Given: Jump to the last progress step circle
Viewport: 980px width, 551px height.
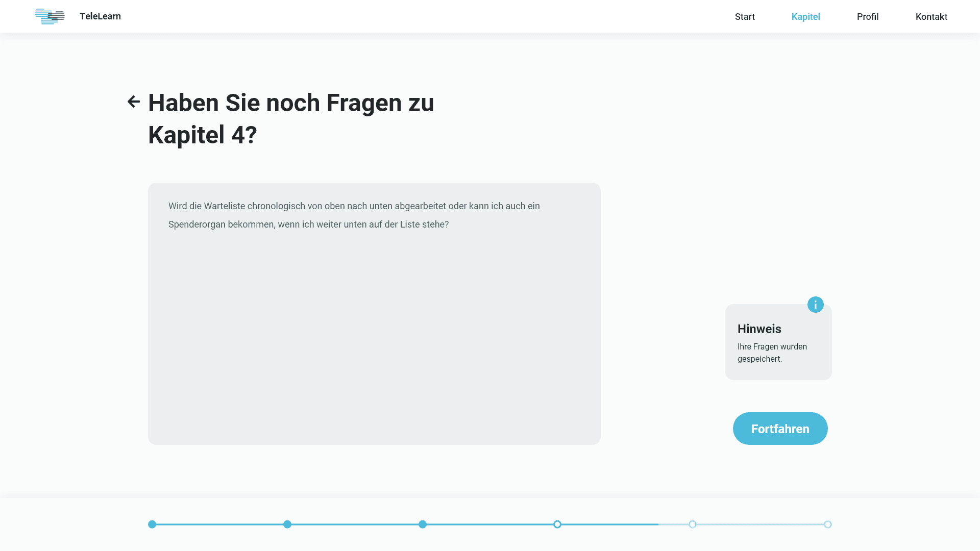Looking at the screenshot, I should pos(828,524).
